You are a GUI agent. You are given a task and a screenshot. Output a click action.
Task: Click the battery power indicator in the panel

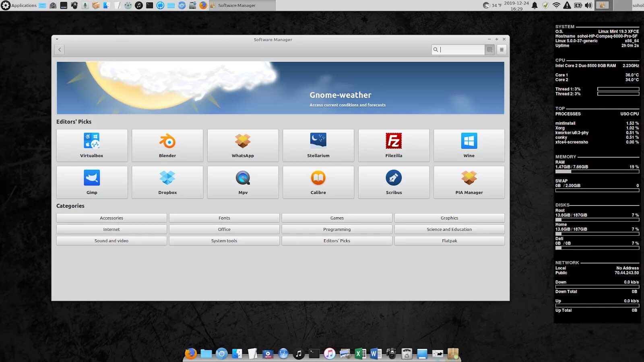point(578,5)
